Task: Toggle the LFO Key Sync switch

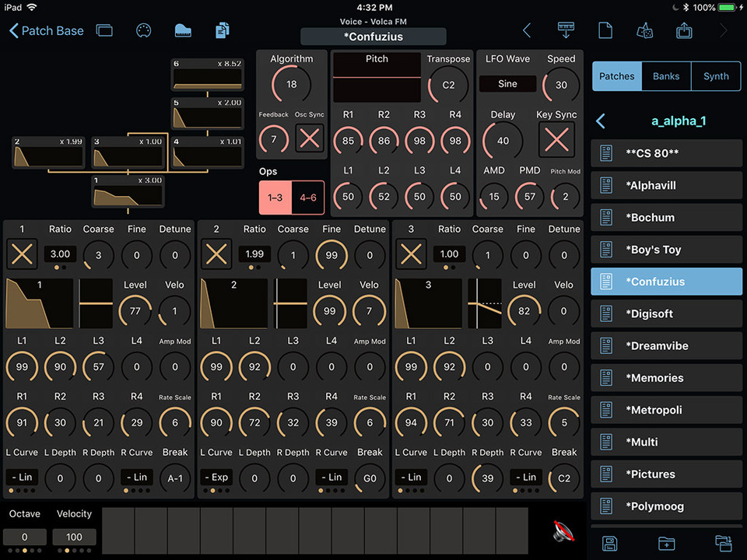Action: click(556, 140)
